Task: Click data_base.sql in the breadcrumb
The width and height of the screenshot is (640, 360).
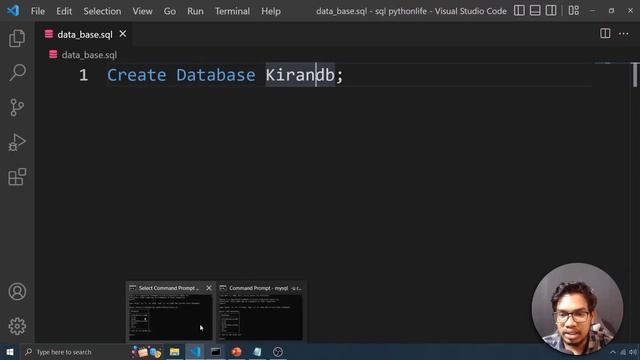Action: point(89,55)
